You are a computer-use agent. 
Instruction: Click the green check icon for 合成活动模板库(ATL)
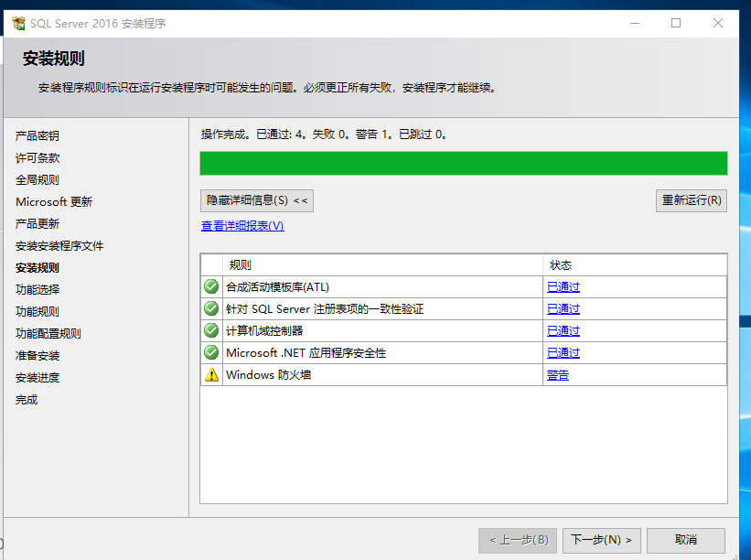(x=211, y=286)
